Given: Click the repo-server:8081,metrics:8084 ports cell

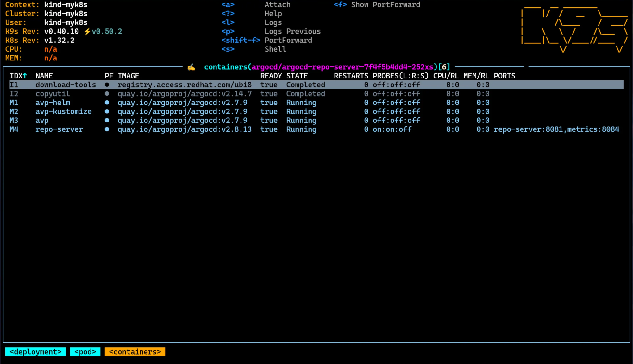Looking at the screenshot, I should click(556, 129).
